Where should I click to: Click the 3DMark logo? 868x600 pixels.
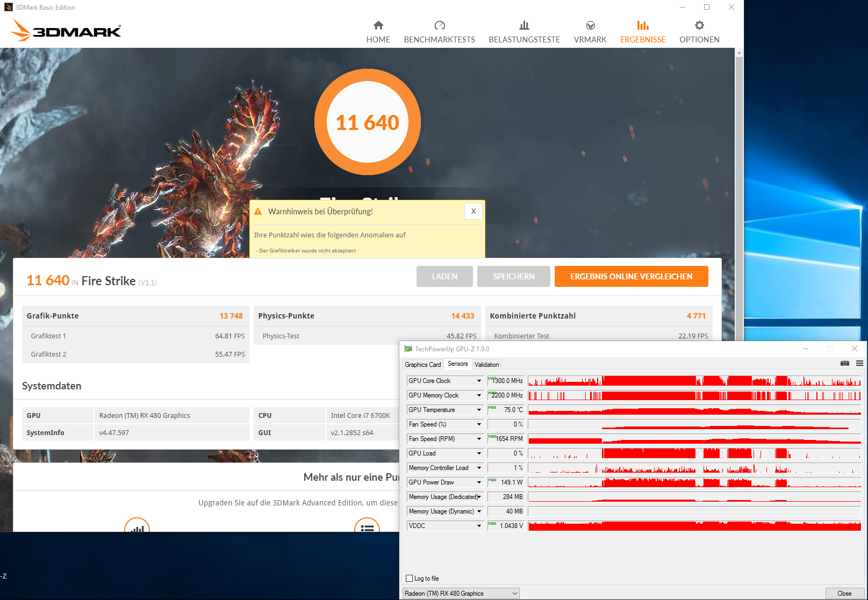(x=66, y=31)
